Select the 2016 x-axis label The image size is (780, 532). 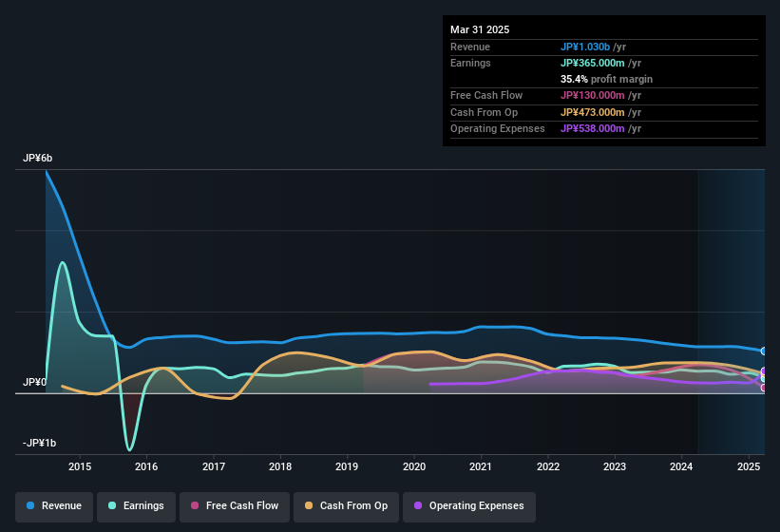[x=146, y=466]
